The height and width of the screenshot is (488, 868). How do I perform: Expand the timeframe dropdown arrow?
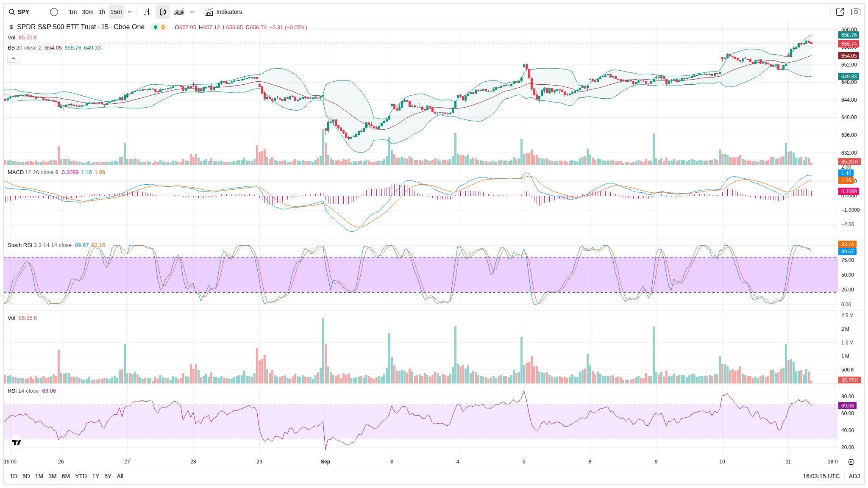pos(130,12)
